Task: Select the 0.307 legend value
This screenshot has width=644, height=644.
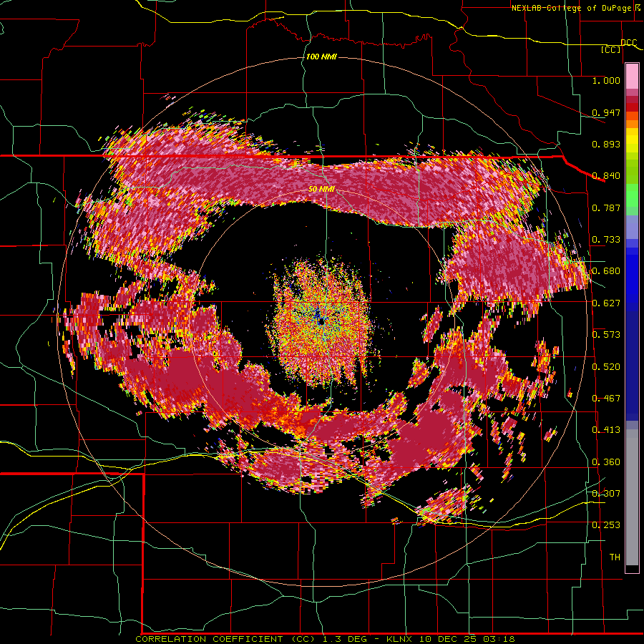Action: pyautogui.click(x=606, y=494)
